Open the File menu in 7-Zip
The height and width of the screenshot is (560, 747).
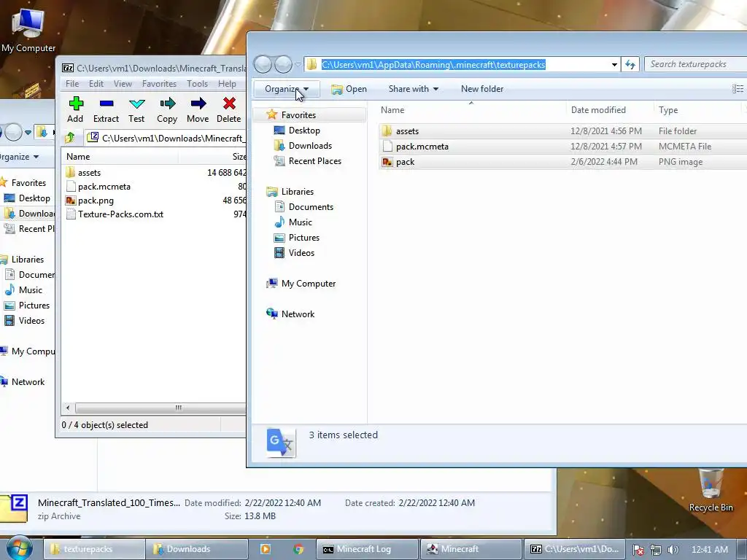coord(72,84)
